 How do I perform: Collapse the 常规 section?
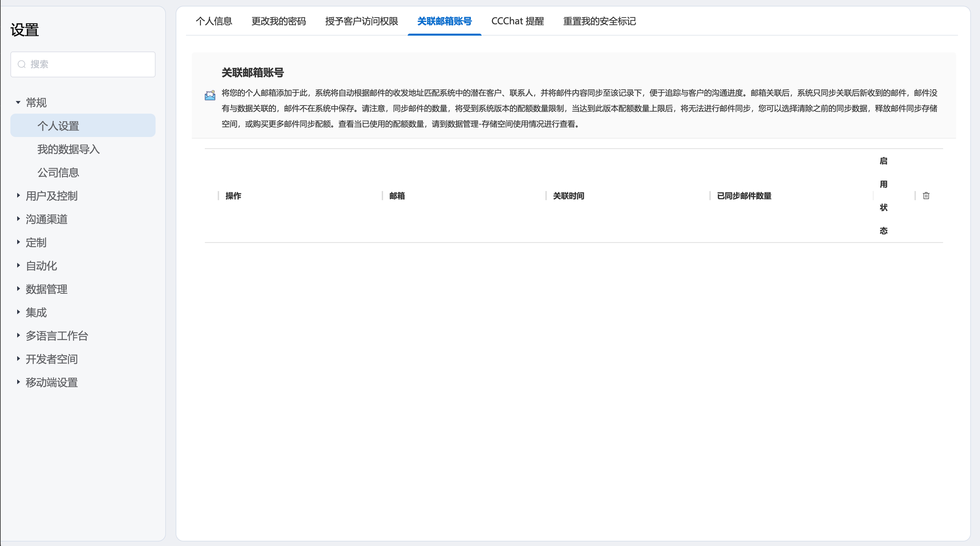[18, 102]
